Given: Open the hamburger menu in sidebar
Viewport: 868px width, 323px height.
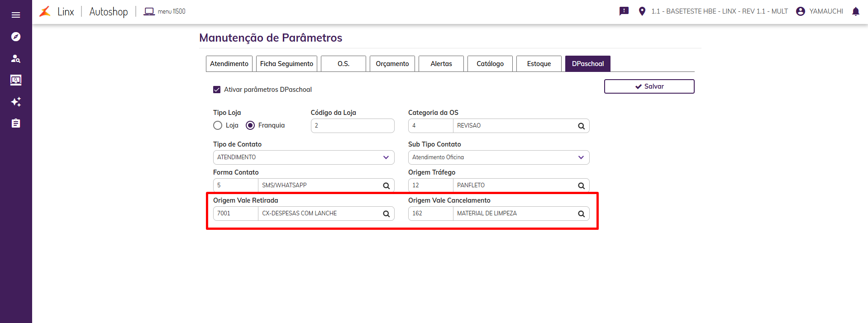Looking at the screenshot, I should pyautogui.click(x=16, y=15).
